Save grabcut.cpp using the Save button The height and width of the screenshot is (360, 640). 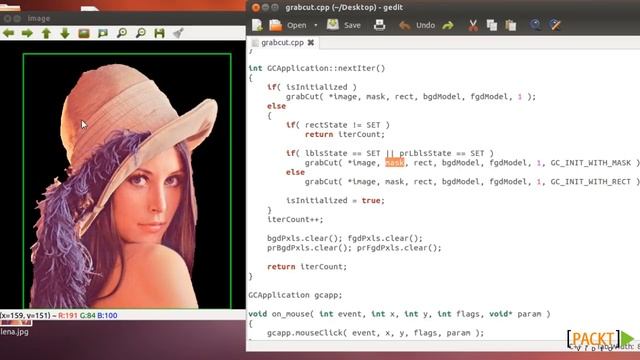pyautogui.click(x=344, y=25)
